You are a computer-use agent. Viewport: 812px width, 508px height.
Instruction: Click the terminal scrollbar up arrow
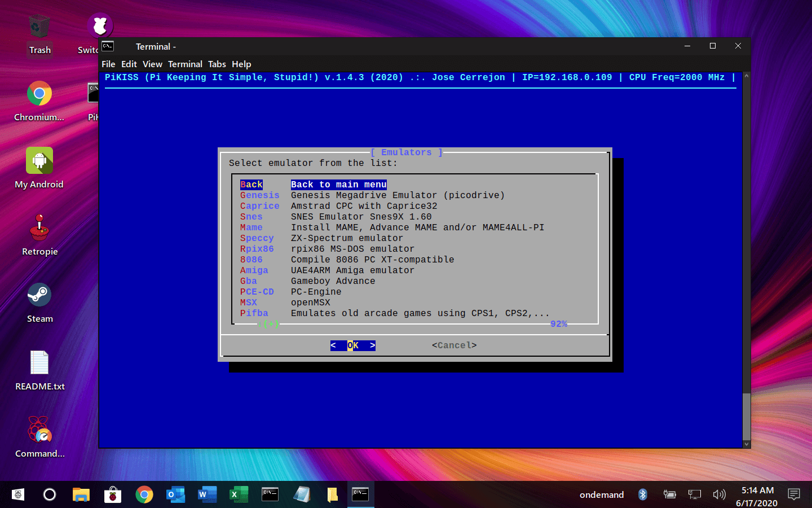[747, 76]
